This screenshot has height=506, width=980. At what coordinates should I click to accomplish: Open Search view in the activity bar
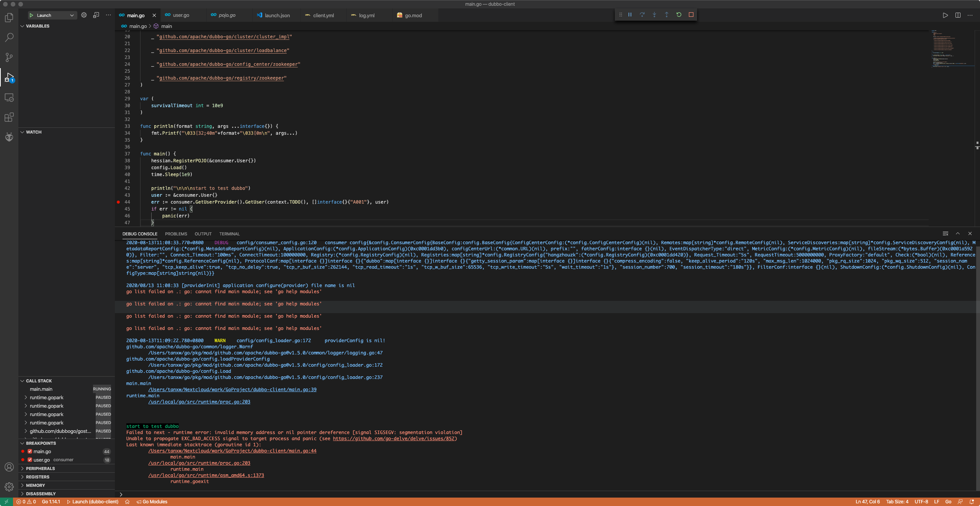pyautogui.click(x=9, y=38)
